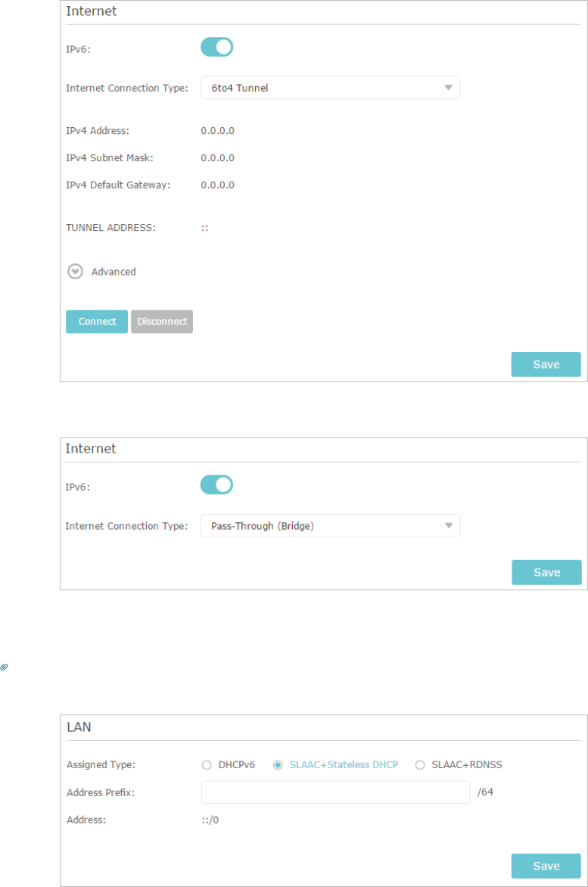Toggle IPv6 switch in 6to4 Tunnel panel

click(217, 47)
